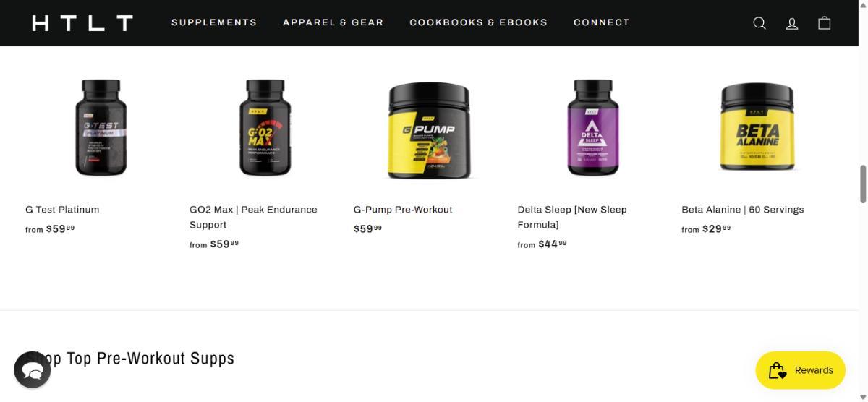Select the Delta Sleep bottle image
This screenshot has width=868, height=402.
(x=593, y=128)
